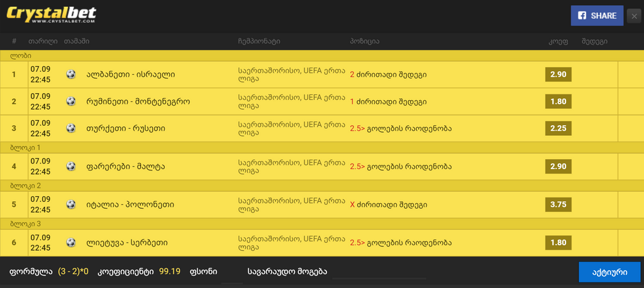Click the championship text for იტალია - პოლონეთი
The height and width of the screenshot is (288, 644).
tap(291, 204)
